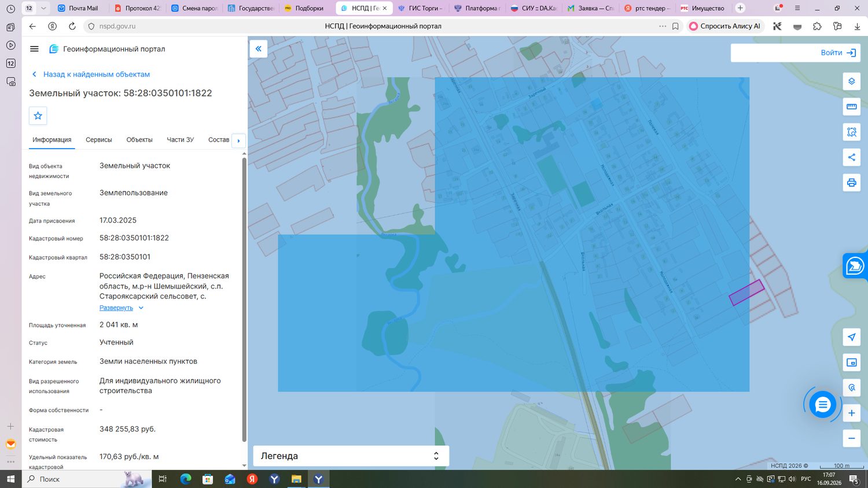This screenshot has width=868, height=488.
Task: Open a new browser tab with plus
Action: [740, 8]
